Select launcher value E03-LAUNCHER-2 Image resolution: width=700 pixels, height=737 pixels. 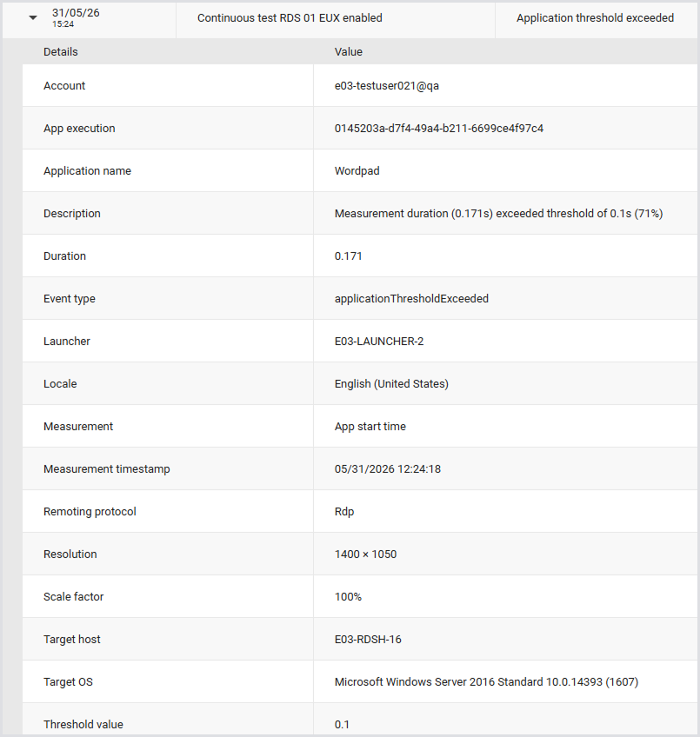point(379,342)
